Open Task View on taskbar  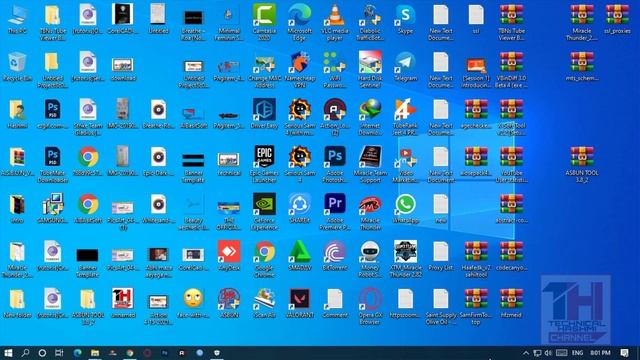click(x=59, y=353)
